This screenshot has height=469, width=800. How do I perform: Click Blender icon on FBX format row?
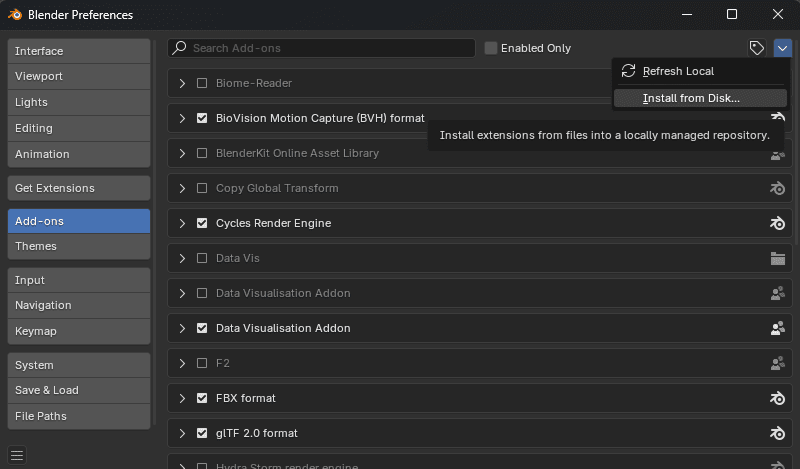coord(777,398)
